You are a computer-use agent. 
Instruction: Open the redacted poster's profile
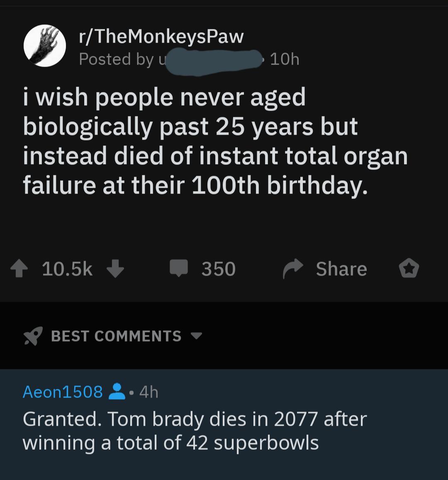pos(212,60)
